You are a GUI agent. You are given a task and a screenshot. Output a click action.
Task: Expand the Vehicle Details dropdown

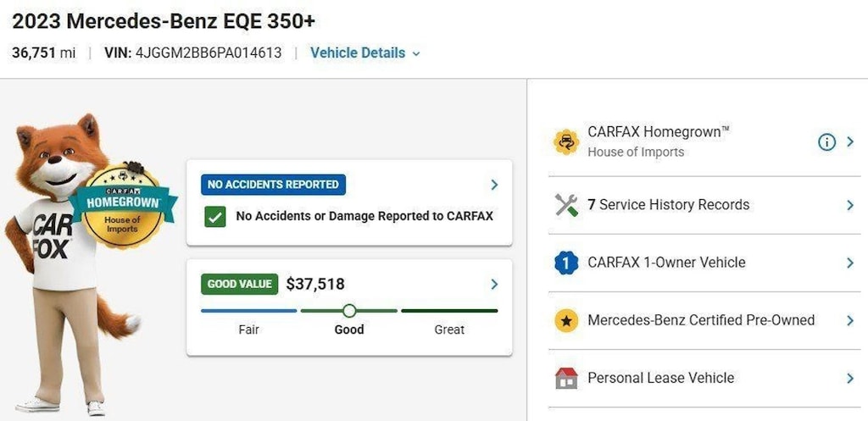coord(365,53)
